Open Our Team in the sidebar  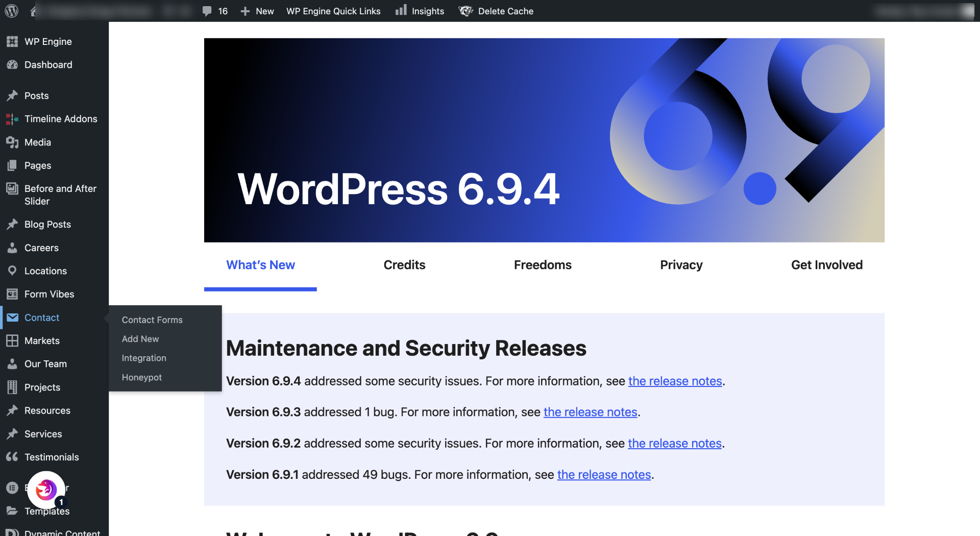point(45,364)
